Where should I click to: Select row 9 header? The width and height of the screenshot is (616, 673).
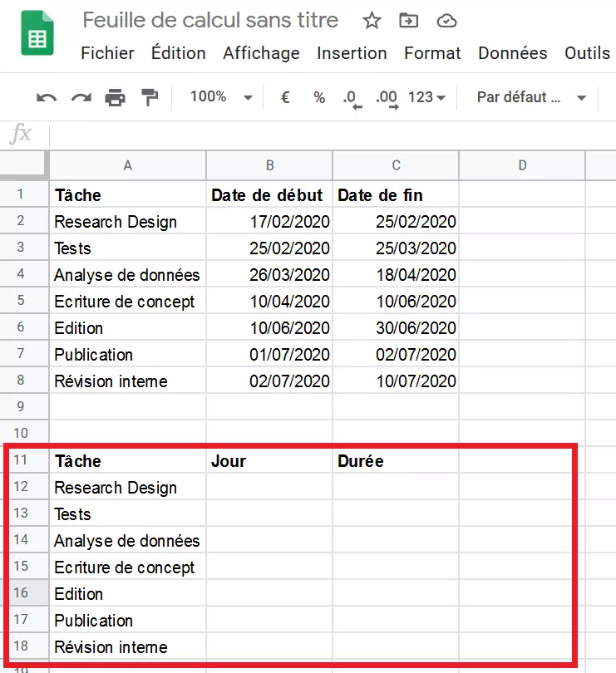24,406
